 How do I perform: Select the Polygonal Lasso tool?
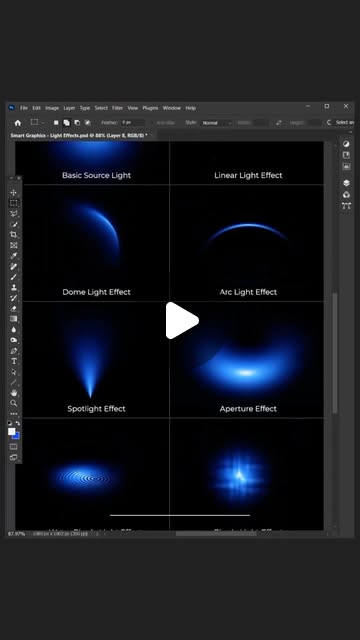point(14,214)
